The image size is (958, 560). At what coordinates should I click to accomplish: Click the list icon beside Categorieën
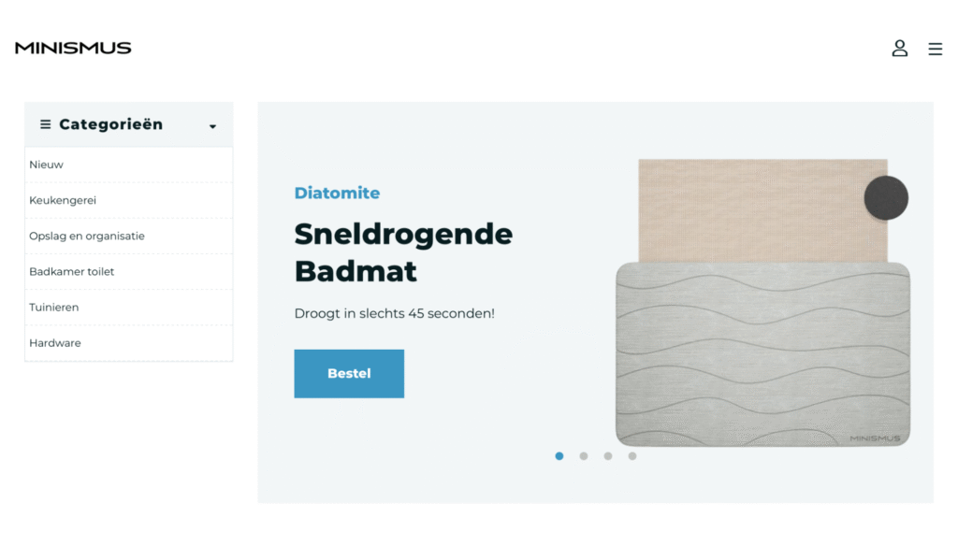45,124
